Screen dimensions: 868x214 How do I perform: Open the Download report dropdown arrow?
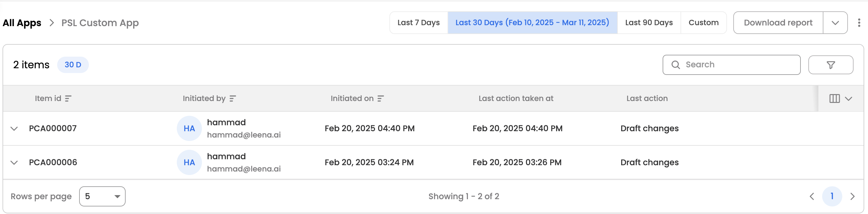[x=835, y=23]
